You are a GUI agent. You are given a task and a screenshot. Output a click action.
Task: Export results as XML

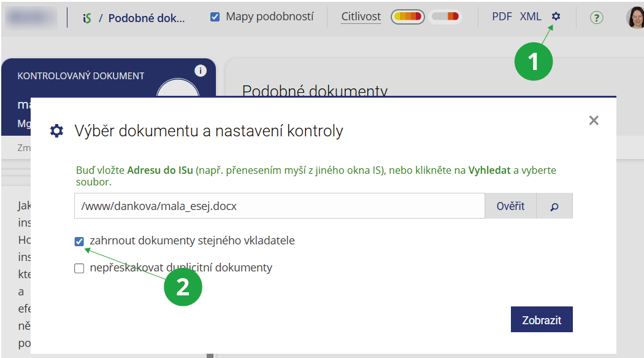pyautogui.click(x=531, y=17)
